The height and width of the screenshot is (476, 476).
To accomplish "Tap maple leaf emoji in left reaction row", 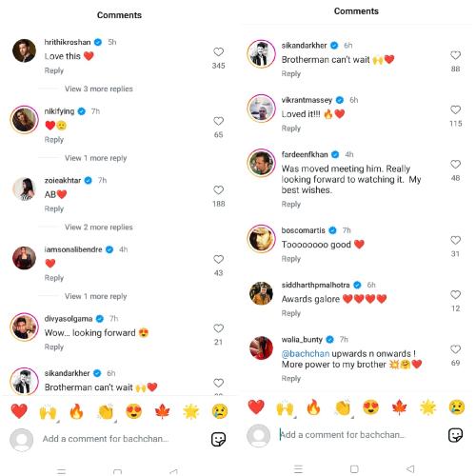I will tap(163, 411).
